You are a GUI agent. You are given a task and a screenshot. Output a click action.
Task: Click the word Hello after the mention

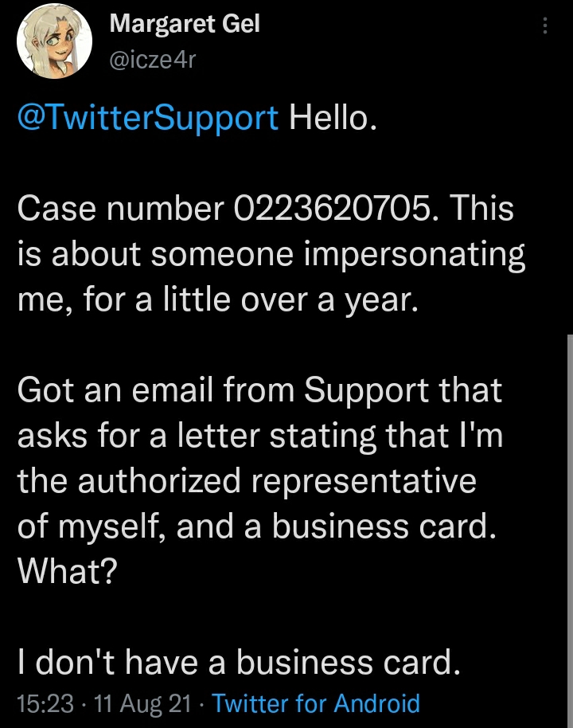pos(333,117)
